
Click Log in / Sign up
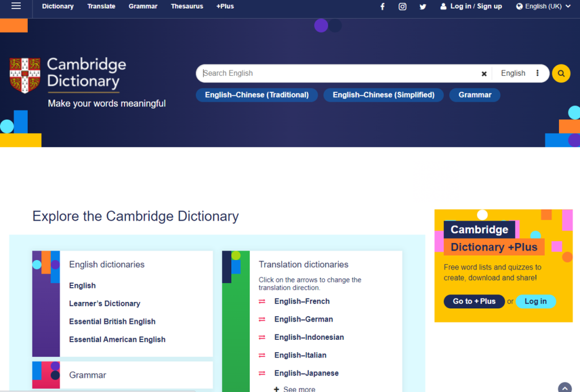[x=471, y=6]
